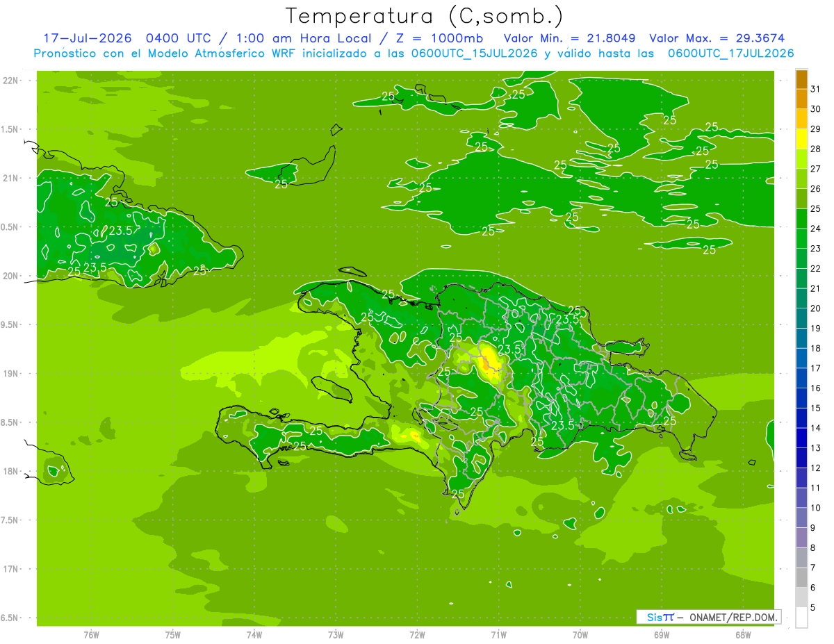Click the title "Temperatura (C,somb.)"
This screenshot has width=834, height=644.
[x=425, y=16]
